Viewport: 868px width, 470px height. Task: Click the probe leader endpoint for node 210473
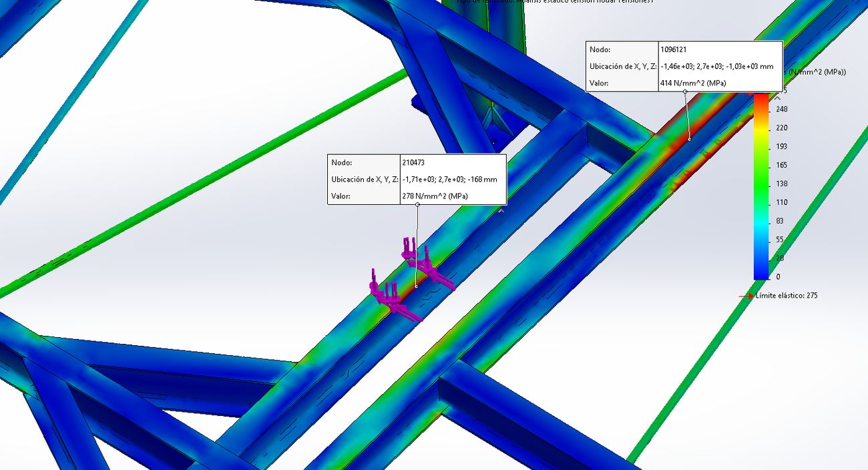click(416, 286)
